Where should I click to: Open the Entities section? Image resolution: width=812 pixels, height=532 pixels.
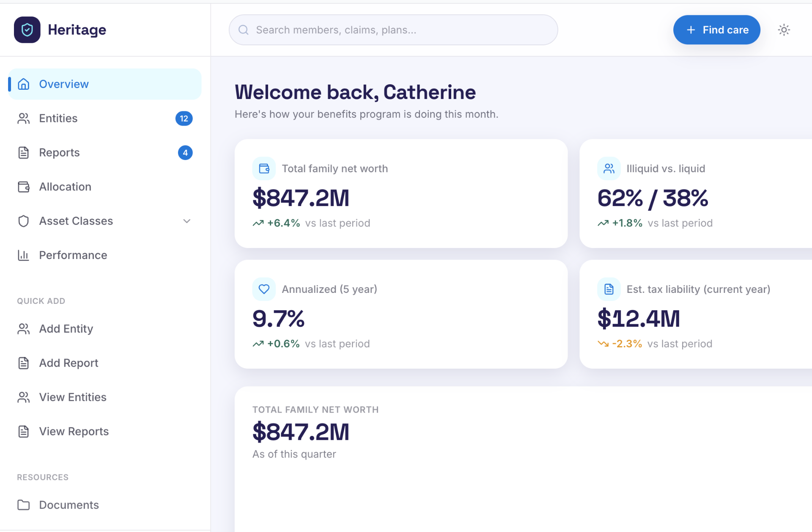tap(105, 119)
